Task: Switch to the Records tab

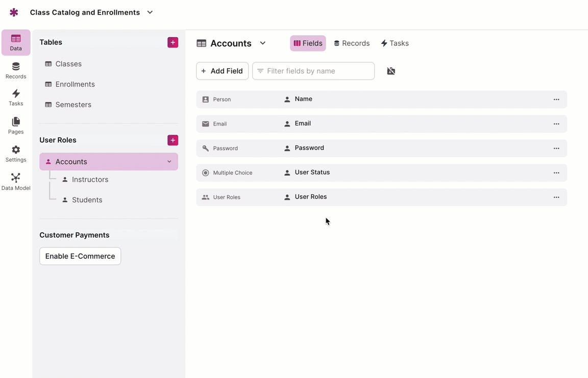Action: click(x=352, y=43)
